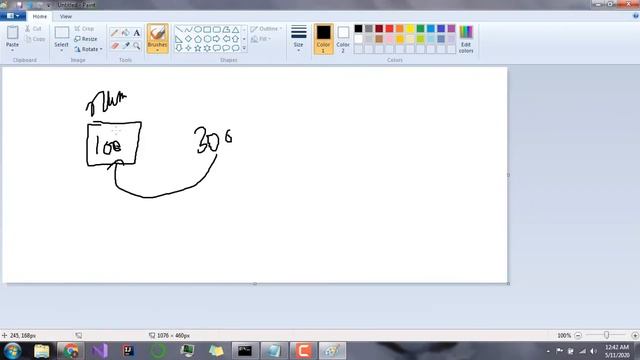Choose the Right triangle shape
640x360 pixels.
[x=179, y=39]
